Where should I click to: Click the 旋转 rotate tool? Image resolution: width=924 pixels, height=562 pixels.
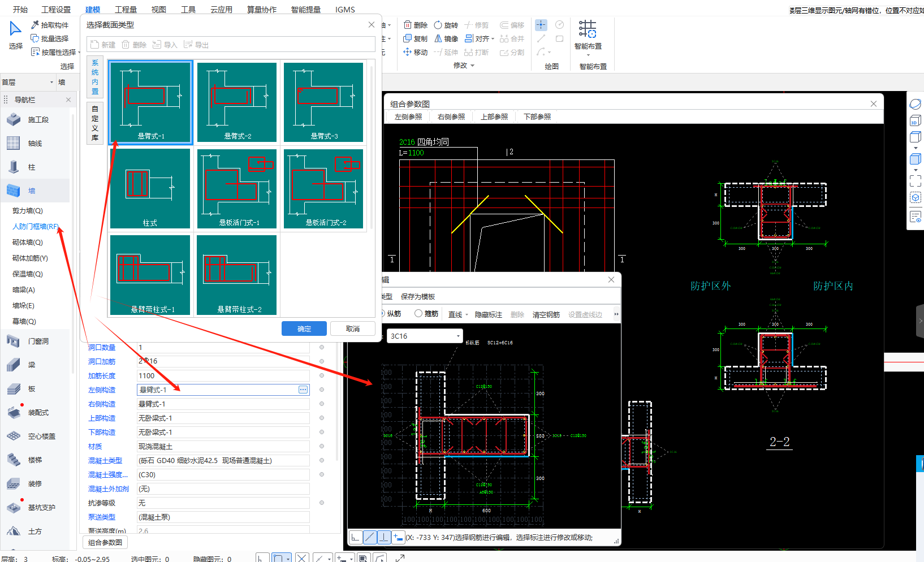click(x=446, y=25)
